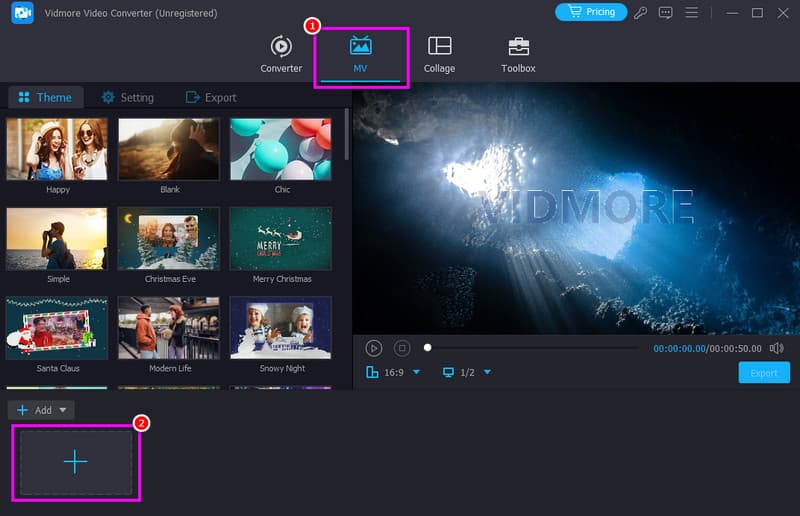800x516 pixels.
Task: Select the Theme tab
Action: (x=45, y=97)
